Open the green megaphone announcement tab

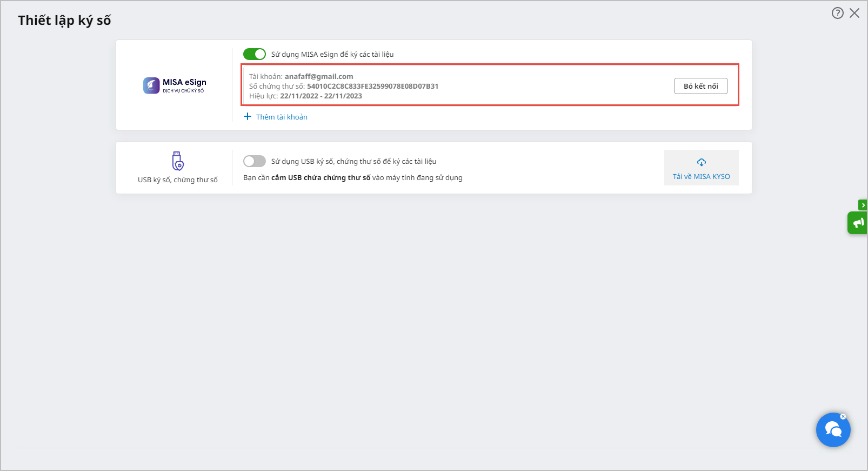(858, 223)
